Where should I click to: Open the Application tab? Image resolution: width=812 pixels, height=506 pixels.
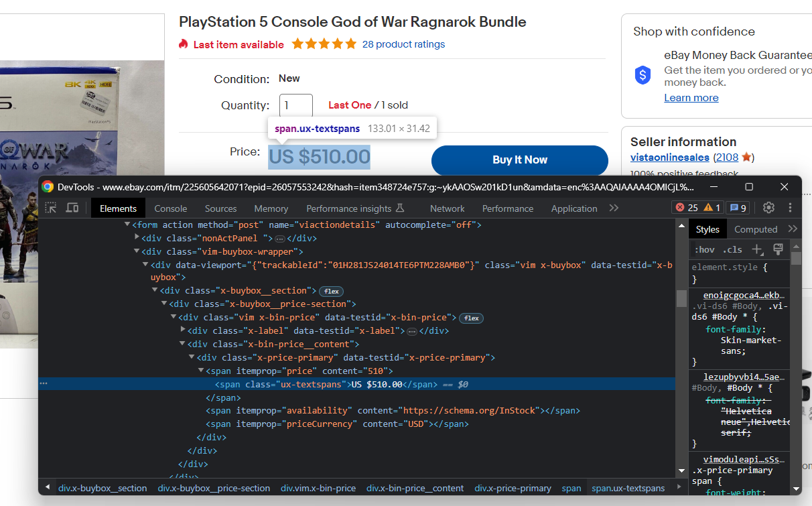574,208
